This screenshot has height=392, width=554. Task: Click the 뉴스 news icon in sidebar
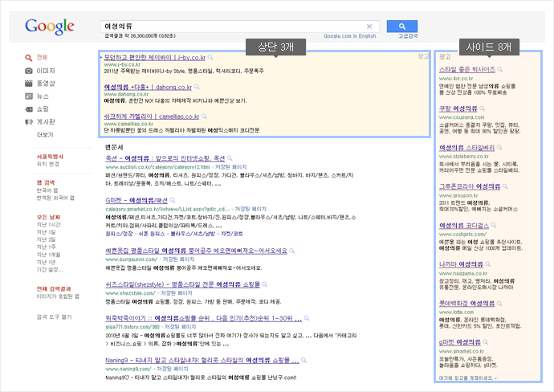click(30, 96)
